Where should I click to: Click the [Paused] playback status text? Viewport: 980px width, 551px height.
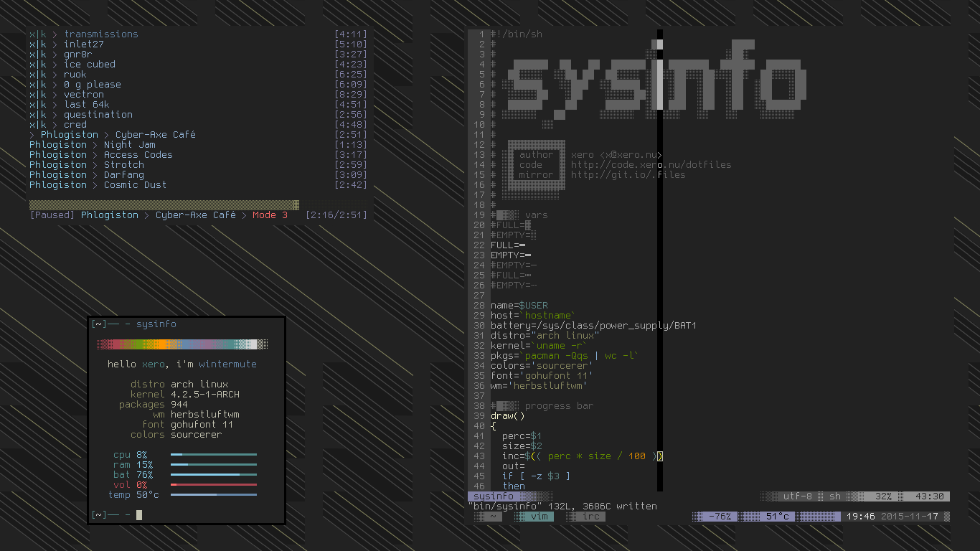(52, 215)
